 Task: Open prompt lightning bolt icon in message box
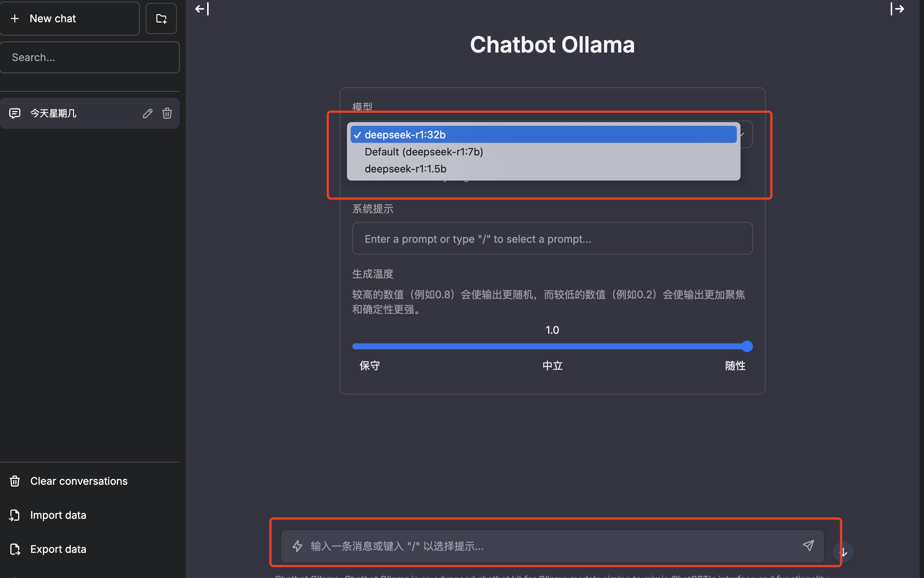point(297,546)
